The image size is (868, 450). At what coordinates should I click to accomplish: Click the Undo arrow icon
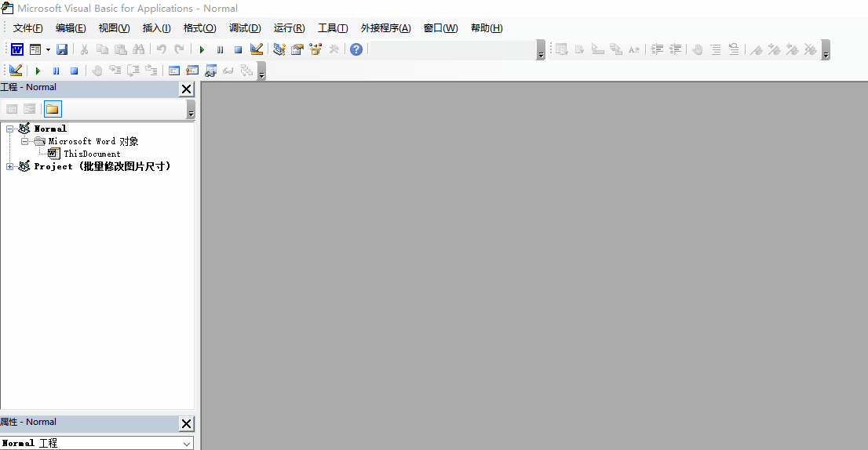click(161, 49)
